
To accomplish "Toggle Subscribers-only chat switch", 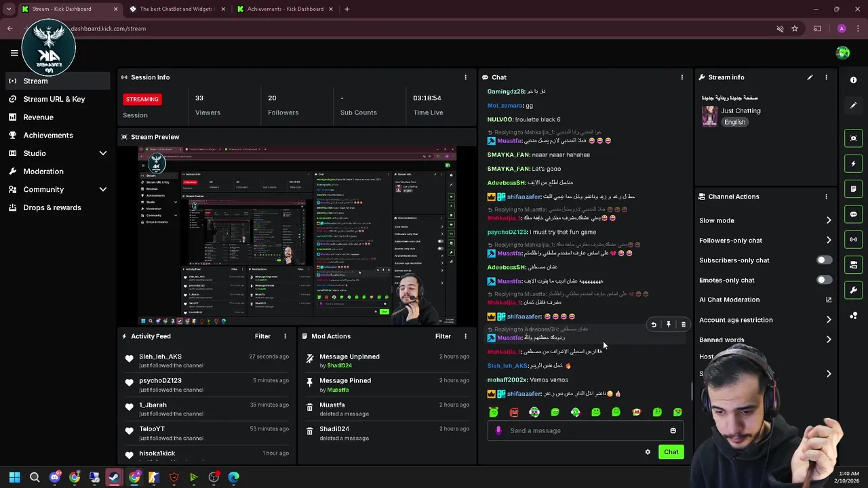I will pos(824,260).
